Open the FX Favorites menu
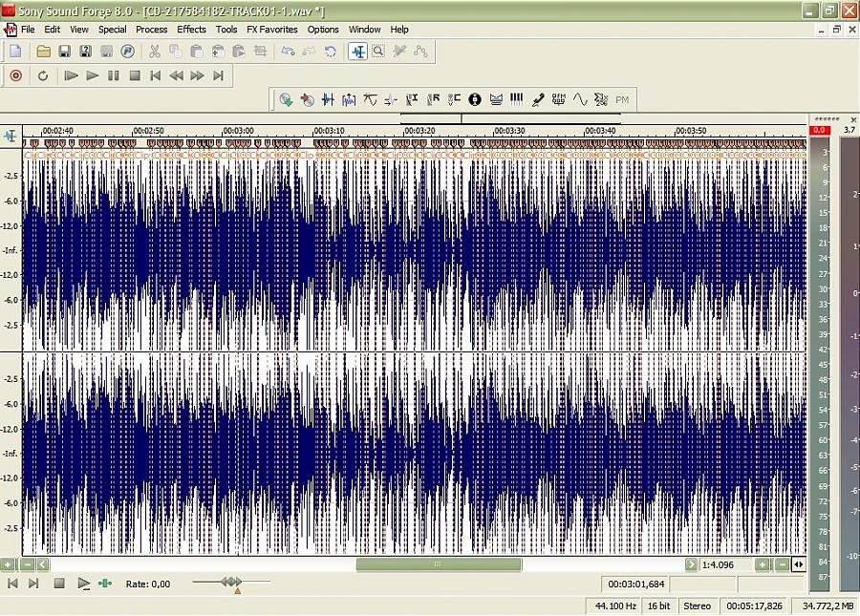Screen dimensions: 860x616 tap(272, 30)
